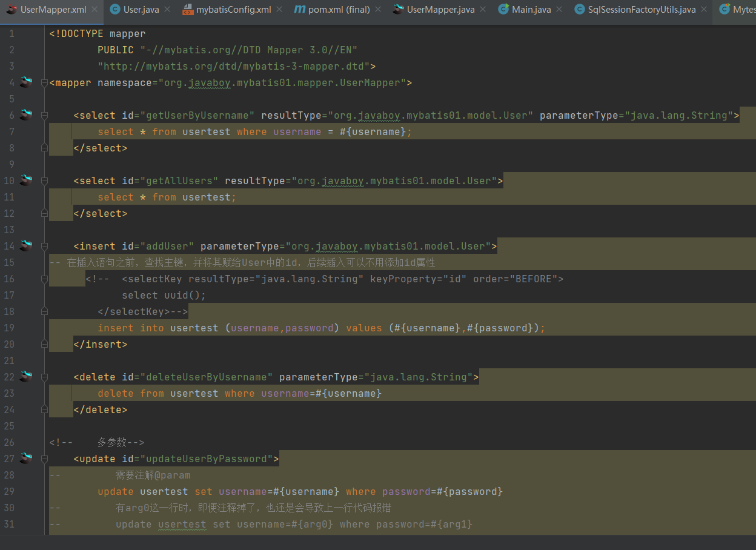The image size is (756, 550).
Task: Click the namespace "org.javaboy.mybatis01.mapper.UserMapper"
Action: coord(282,82)
